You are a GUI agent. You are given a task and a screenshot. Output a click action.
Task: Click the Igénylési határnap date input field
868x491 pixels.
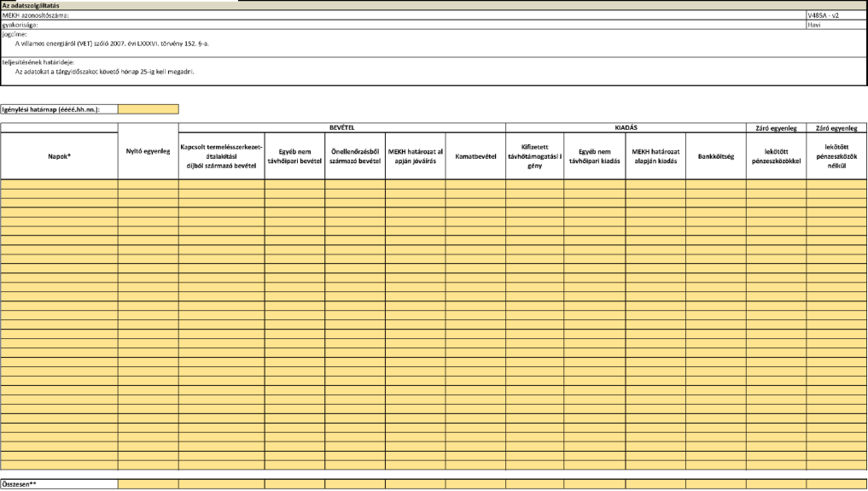pos(148,109)
